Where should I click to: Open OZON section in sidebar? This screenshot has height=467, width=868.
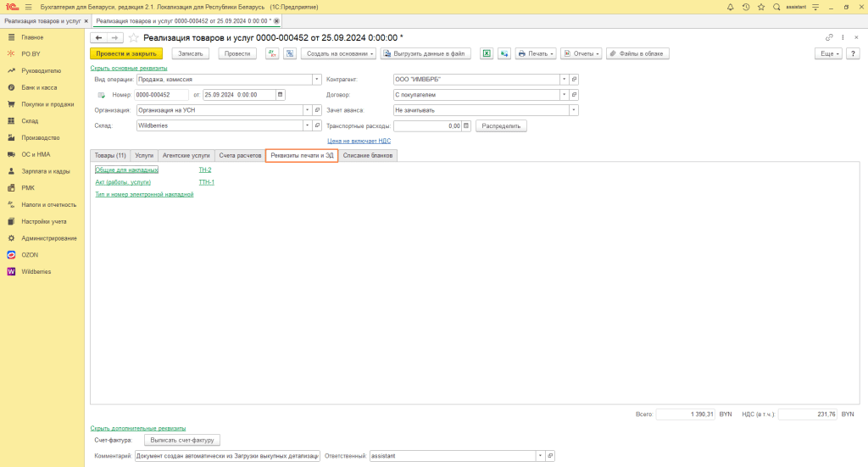(30, 255)
